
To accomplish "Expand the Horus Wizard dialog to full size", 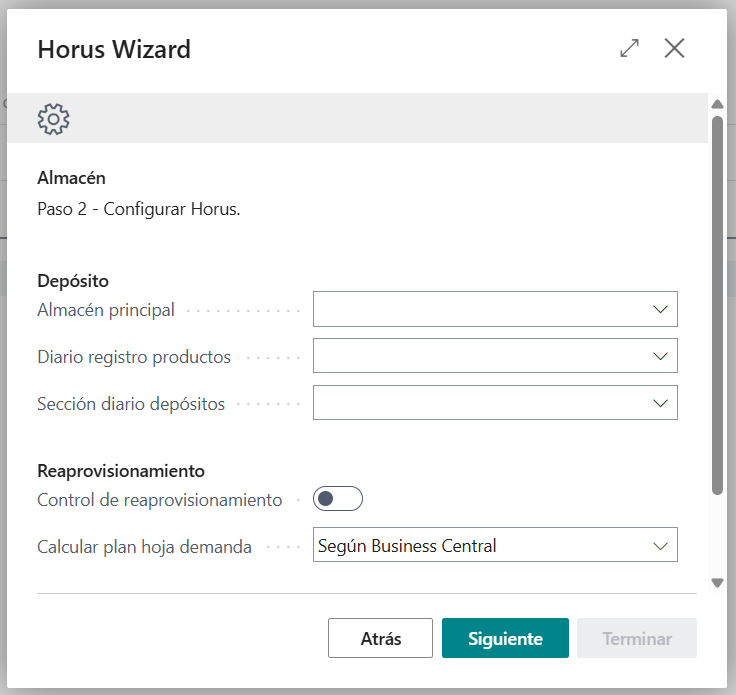I will tap(629, 48).
